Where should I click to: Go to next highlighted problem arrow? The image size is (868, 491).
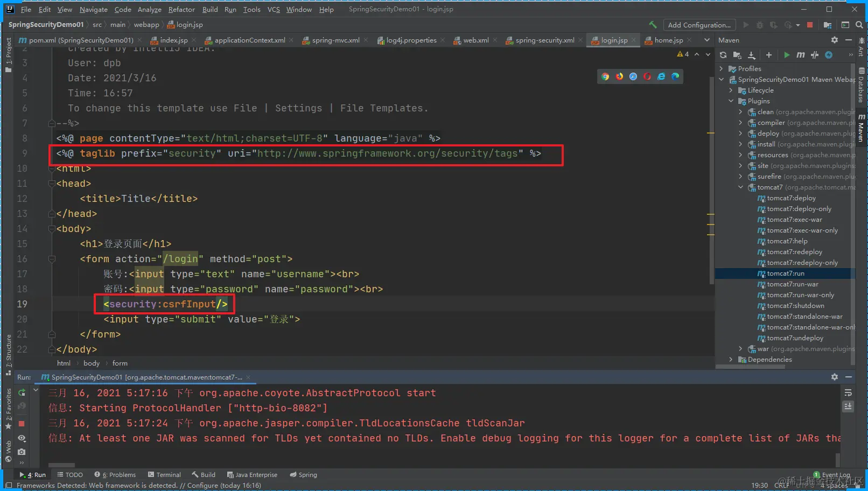click(708, 54)
